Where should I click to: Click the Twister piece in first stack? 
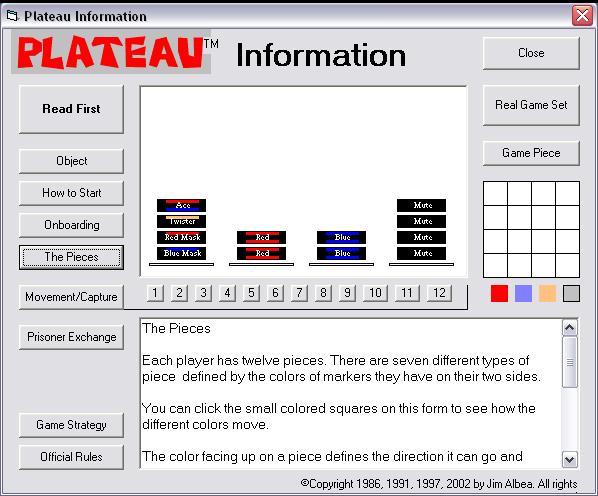(181, 222)
